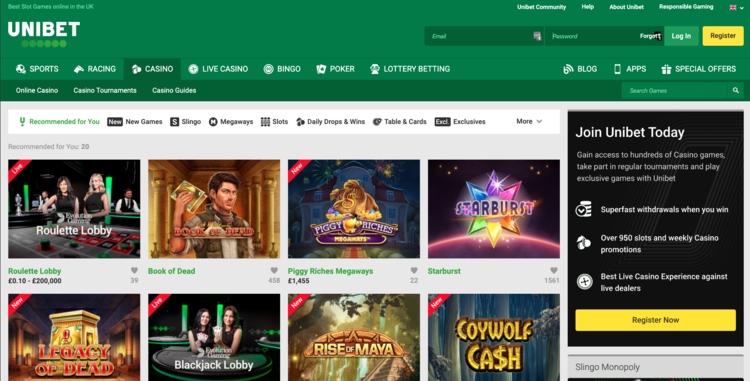Favorite Roulette Lobby with the heart

tap(134, 271)
